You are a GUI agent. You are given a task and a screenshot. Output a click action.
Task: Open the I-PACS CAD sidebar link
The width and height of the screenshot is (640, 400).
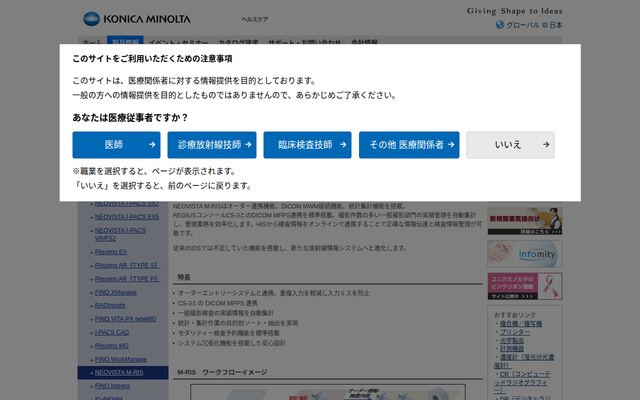point(112,332)
